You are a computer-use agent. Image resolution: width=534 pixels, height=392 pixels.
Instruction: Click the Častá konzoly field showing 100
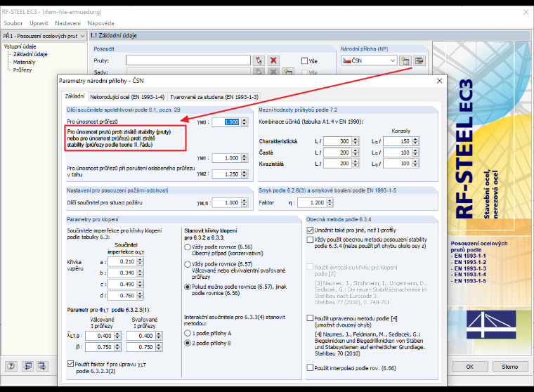pos(398,152)
